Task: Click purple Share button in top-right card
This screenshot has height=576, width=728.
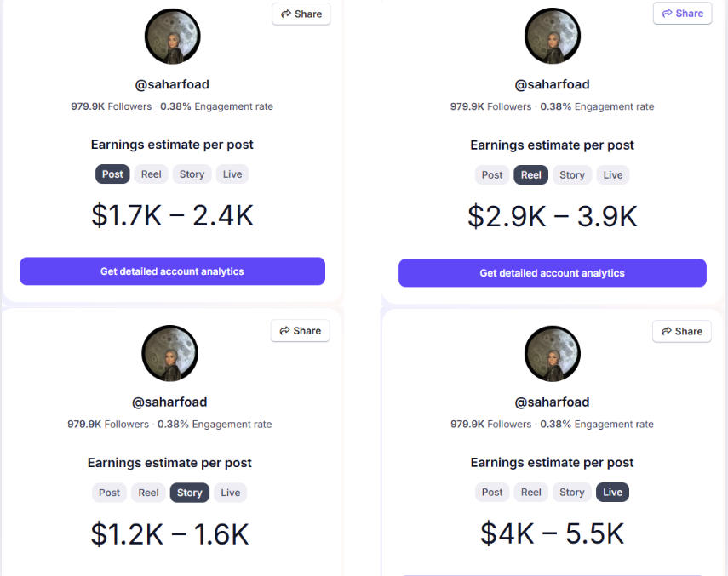Action: [x=682, y=14]
